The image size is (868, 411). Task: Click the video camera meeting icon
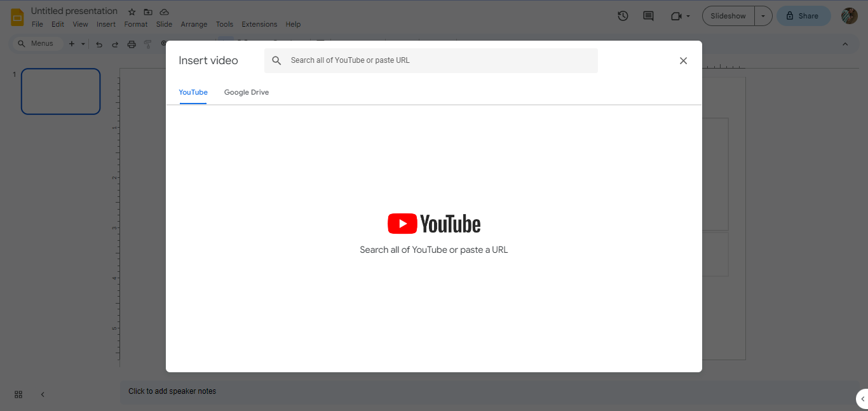click(676, 16)
